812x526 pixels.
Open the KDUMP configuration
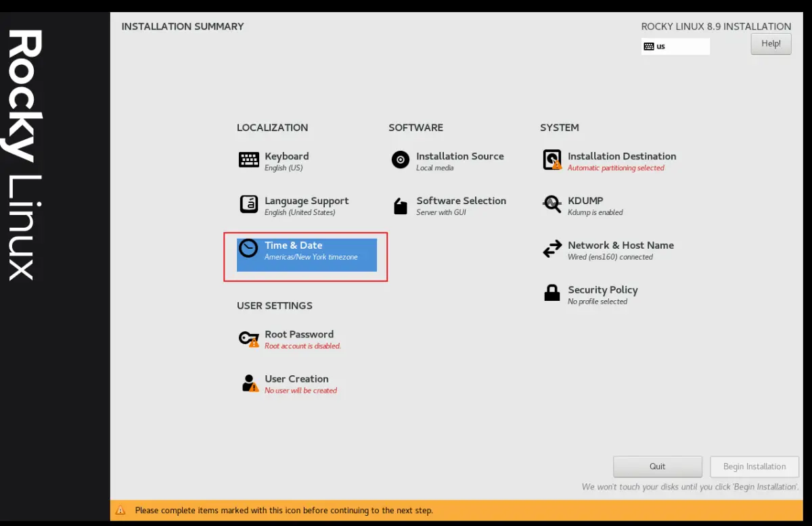(585, 201)
